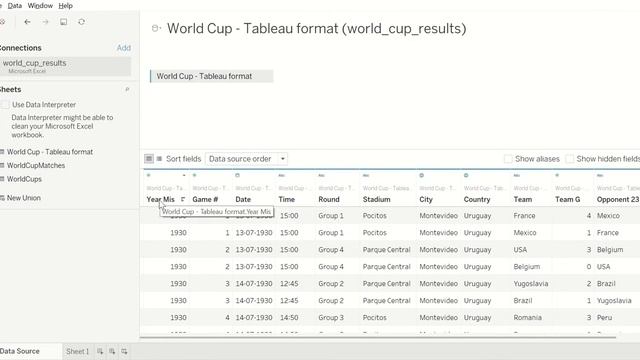This screenshot has height=360, width=640.
Task: Click globe icon above City column
Action: click(x=422, y=175)
